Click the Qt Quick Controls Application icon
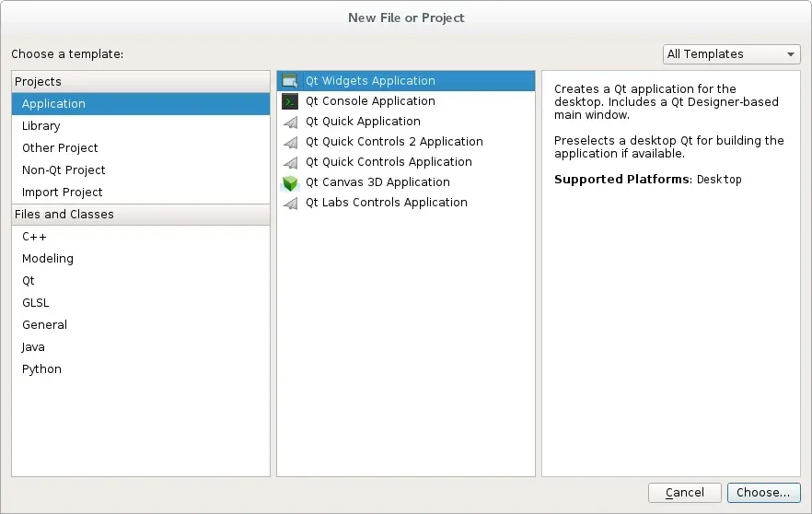Image resolution: width=812 pixels, height=514 pixels. tap(290, 162)
